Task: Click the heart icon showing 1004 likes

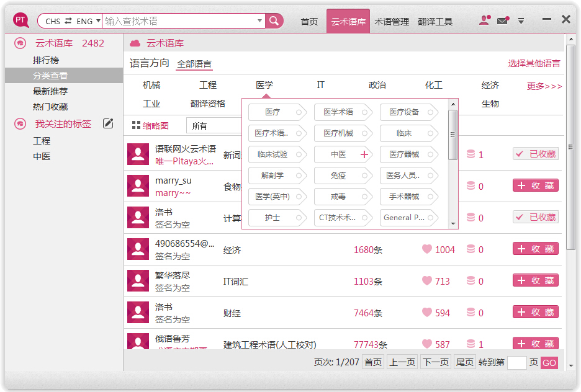Action: click(427, 249)
